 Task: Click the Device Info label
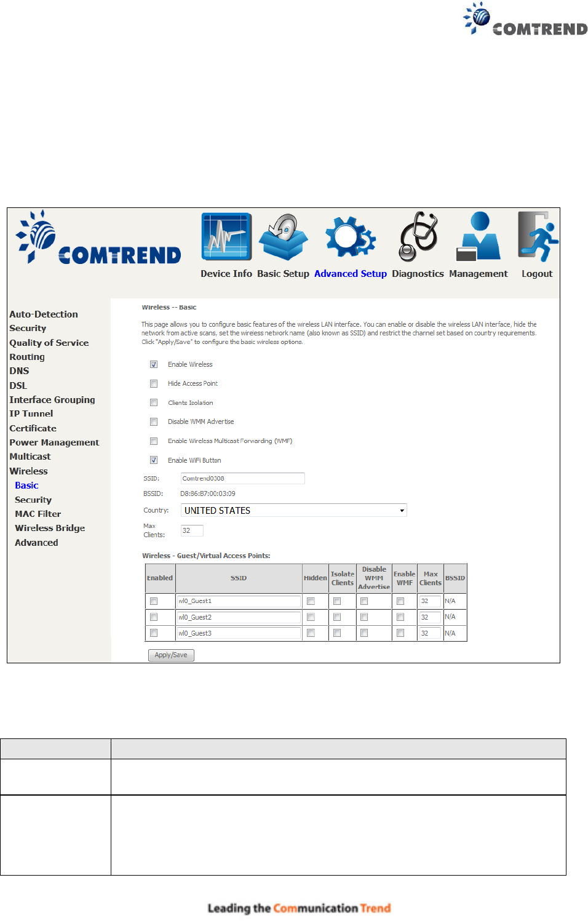pyautogui.click(x=226, y=274)
